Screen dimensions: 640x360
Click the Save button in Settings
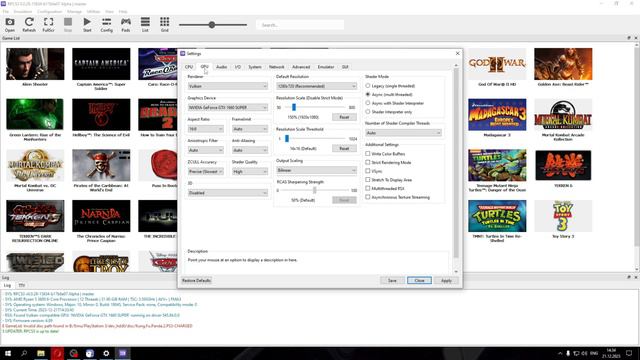pos(392,280)
